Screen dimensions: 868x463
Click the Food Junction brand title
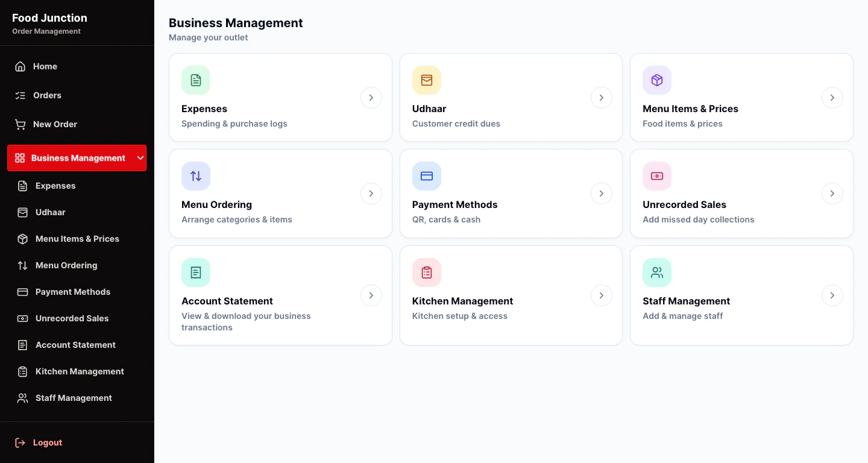(49, 18)
